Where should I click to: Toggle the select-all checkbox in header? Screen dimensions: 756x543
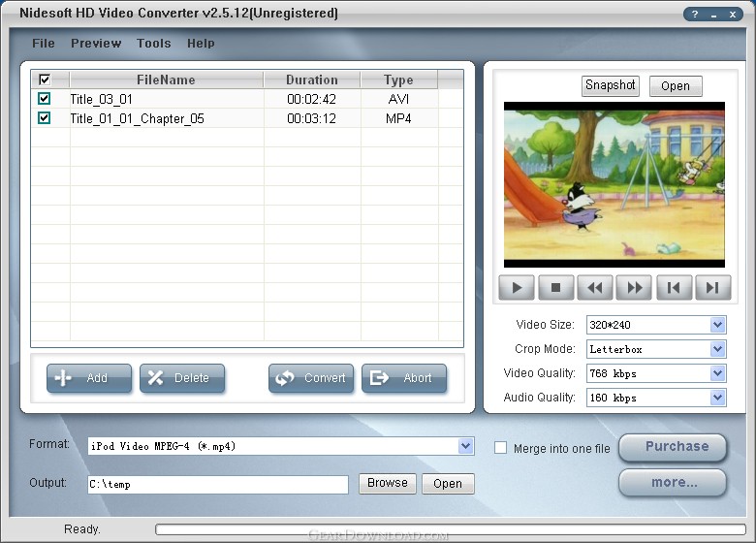pyautogui.click(x=45, y=80)
